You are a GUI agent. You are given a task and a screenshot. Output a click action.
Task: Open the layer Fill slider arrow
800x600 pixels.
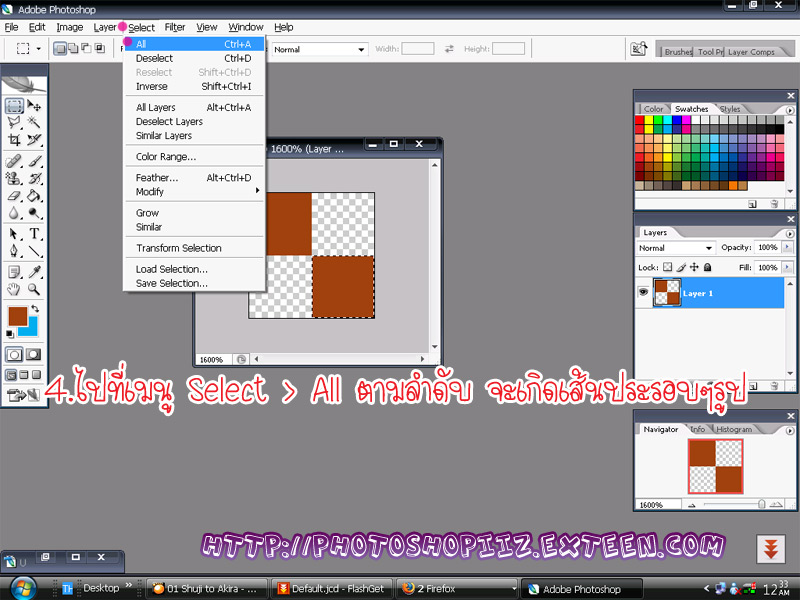point(787,267)
